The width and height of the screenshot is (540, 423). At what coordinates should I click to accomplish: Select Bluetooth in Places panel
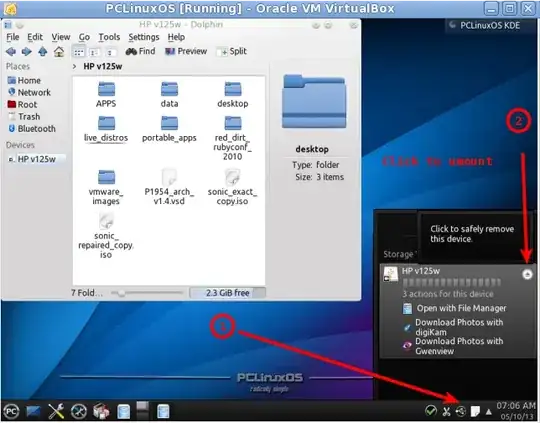coord(32,128)
